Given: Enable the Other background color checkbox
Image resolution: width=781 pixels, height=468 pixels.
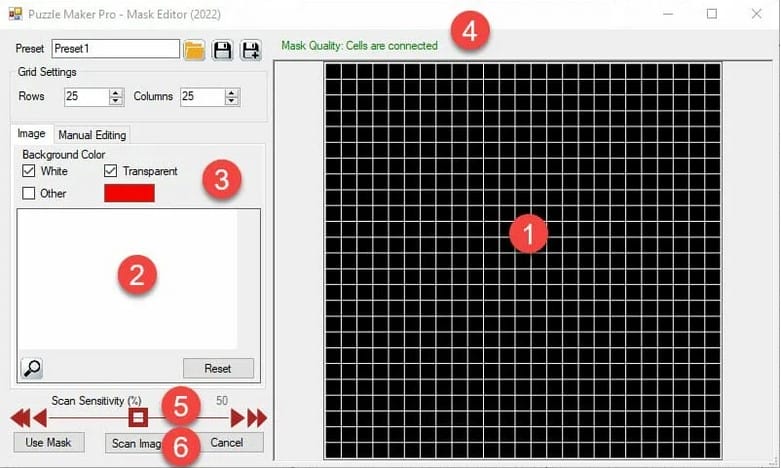Looking at the screenshot, I should (x=28, y=193).
